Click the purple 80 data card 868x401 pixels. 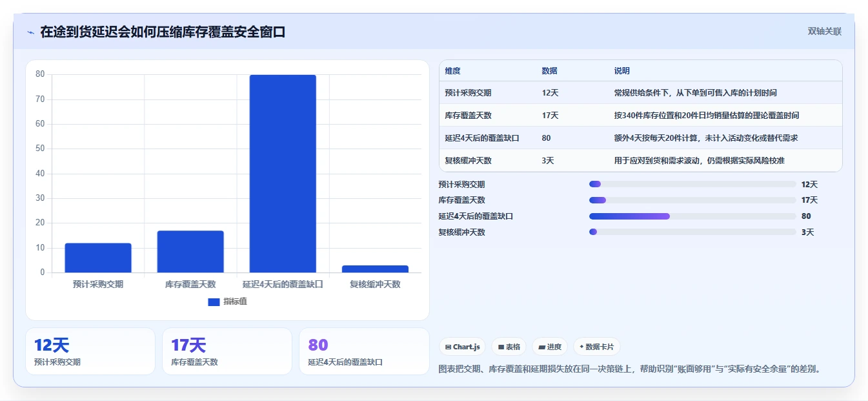point(364,351)
